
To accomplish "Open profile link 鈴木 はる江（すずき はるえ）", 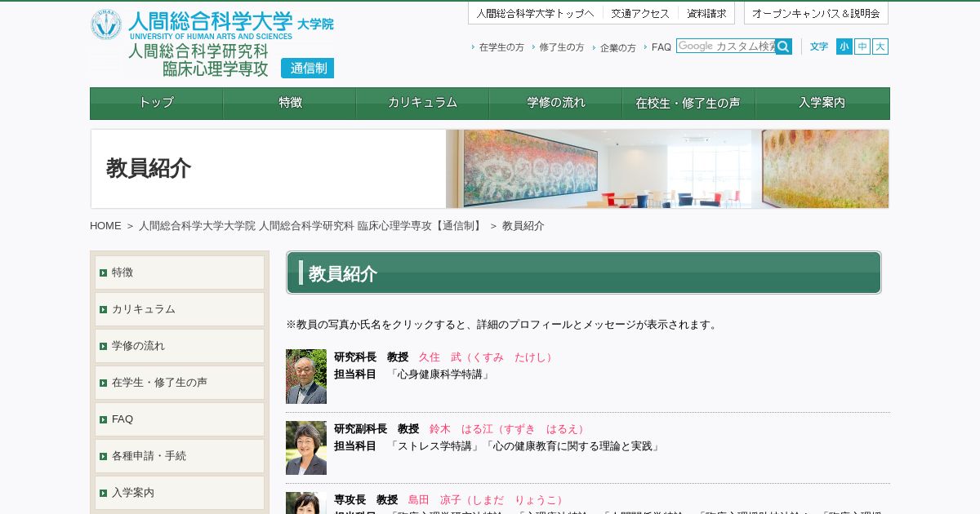I will coord(510,429).
